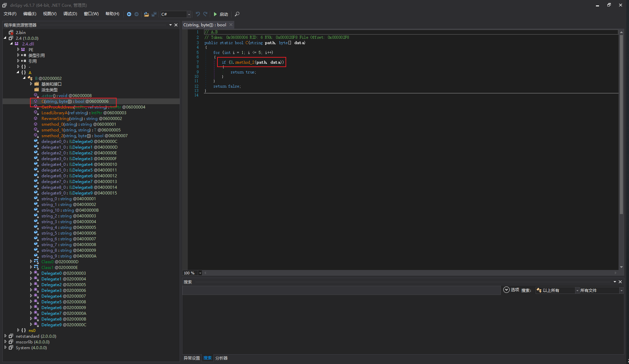Select .cctor() : void method
Screen dimensions: 629x364
[x=66, y=95]
